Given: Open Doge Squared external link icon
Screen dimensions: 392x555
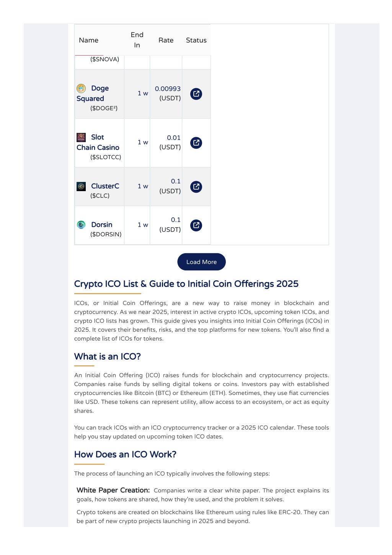Looking at the screenshot, I should pos(196,94).
